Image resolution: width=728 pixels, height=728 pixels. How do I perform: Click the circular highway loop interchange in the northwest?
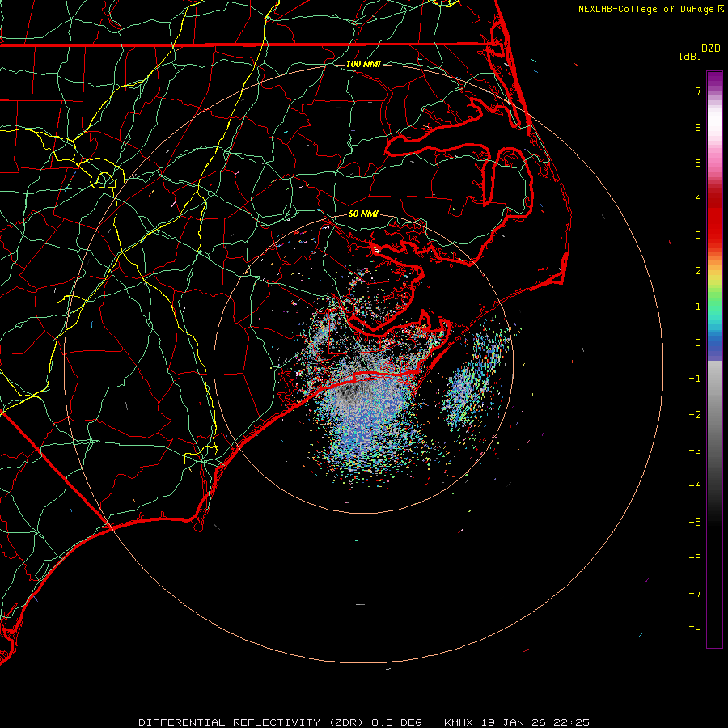pyautogui.click(x=104, y=180)
